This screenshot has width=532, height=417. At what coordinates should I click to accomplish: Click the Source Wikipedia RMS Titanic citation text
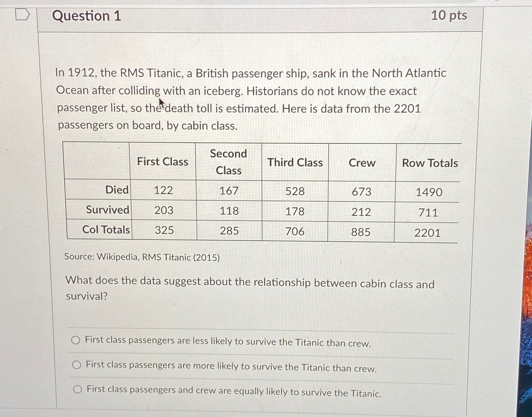pyautogui.click(x=141, y=257)
